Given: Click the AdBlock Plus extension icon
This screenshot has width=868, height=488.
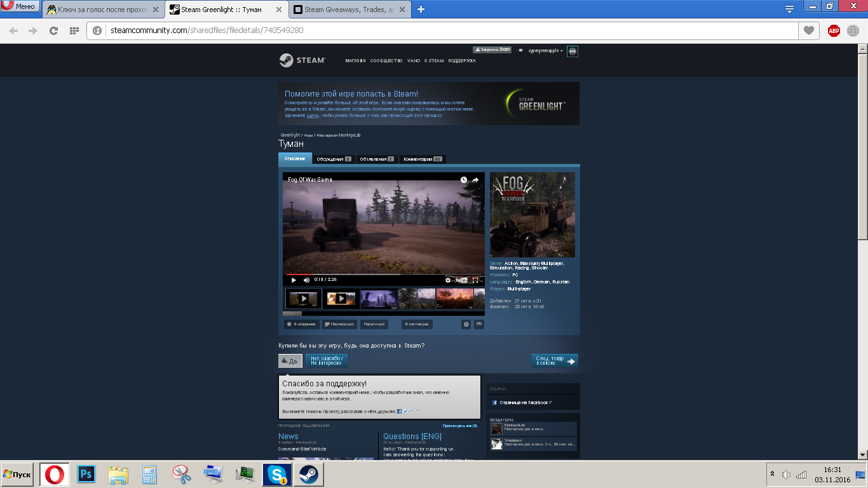Looking at the screenshot, I should [834, 30].
